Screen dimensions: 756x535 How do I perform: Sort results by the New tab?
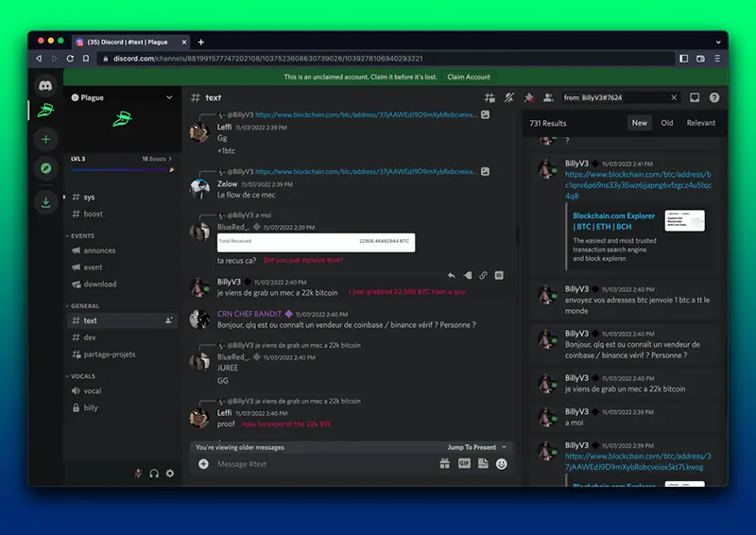[x=640, y=123]
